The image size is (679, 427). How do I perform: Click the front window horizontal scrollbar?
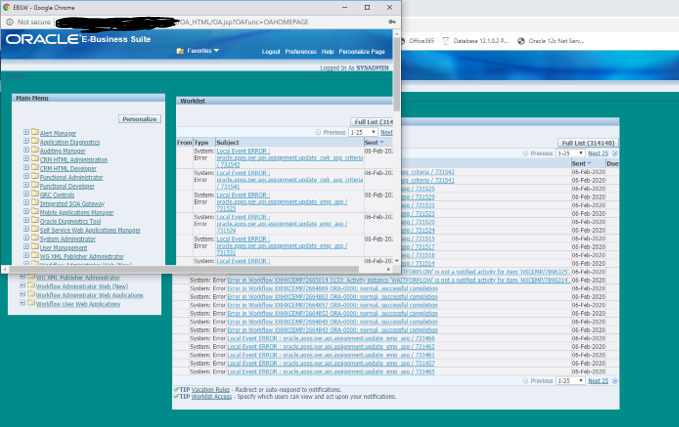[x=184, y=269]
